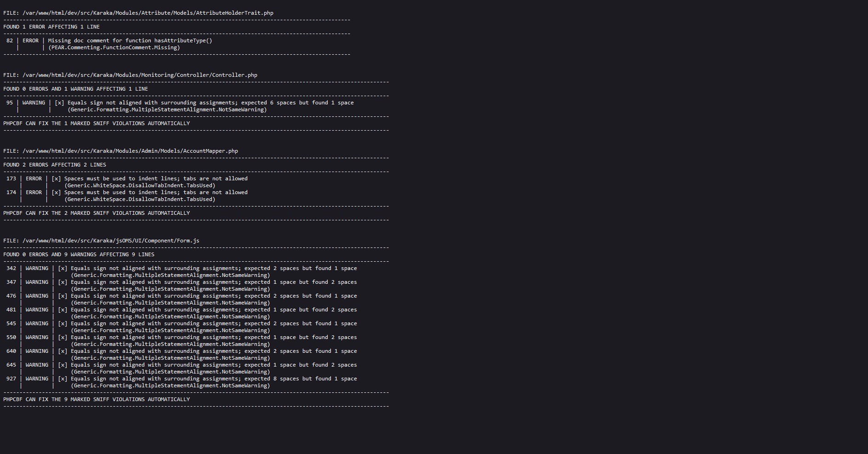Click the PEAR.Commenting.FunctionComment.Missing sniff name

[x=114, y=47]
